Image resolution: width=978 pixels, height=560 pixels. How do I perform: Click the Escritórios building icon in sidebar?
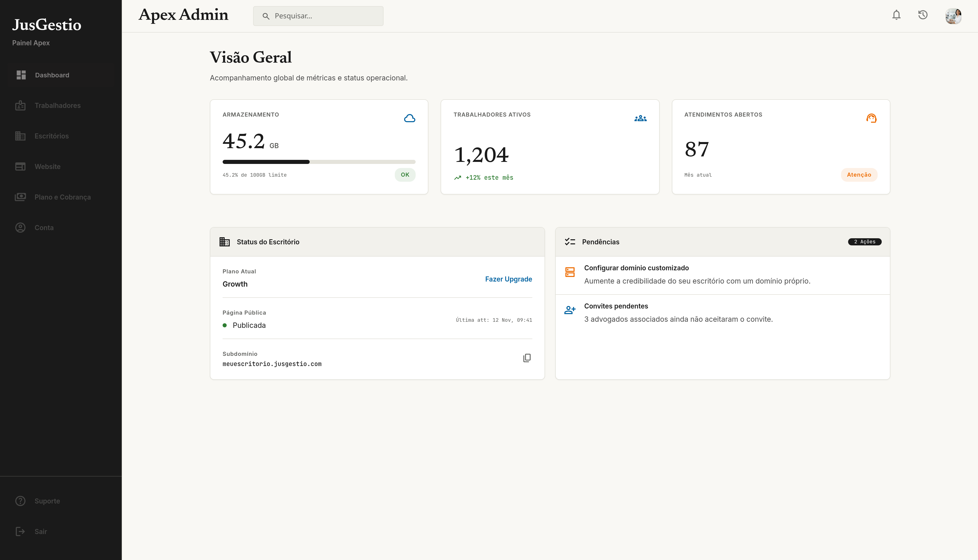[x=20, y=136]
